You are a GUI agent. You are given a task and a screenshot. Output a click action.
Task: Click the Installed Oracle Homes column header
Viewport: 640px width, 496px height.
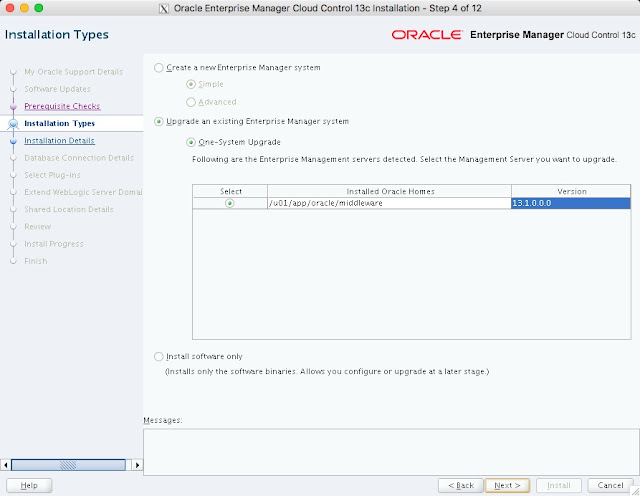tap(390, 191)
